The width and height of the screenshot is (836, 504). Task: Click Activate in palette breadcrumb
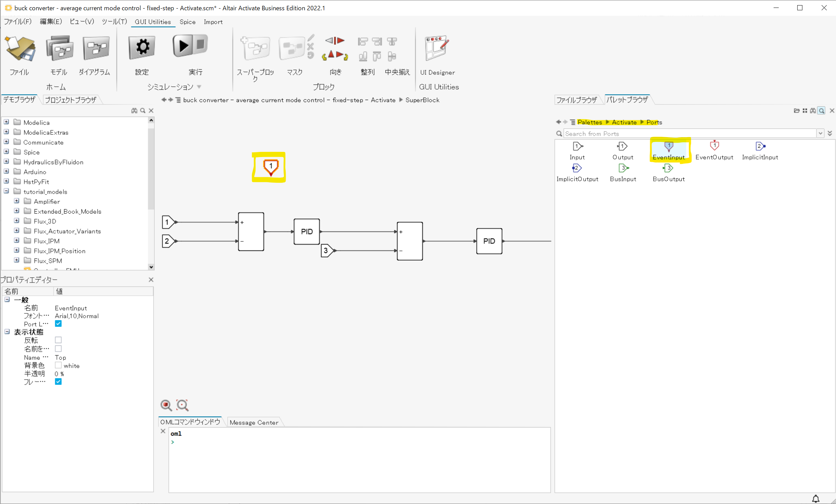pos(624,122)
